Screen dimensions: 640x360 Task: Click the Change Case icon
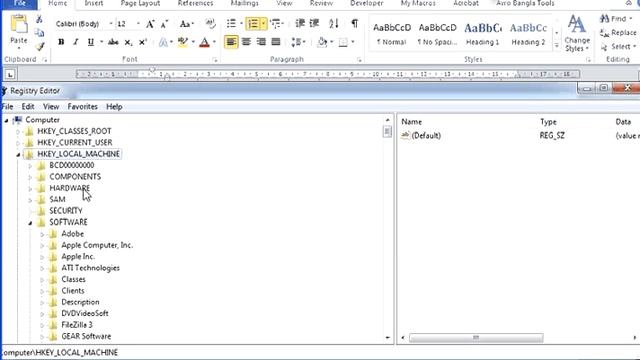point(185,24)
